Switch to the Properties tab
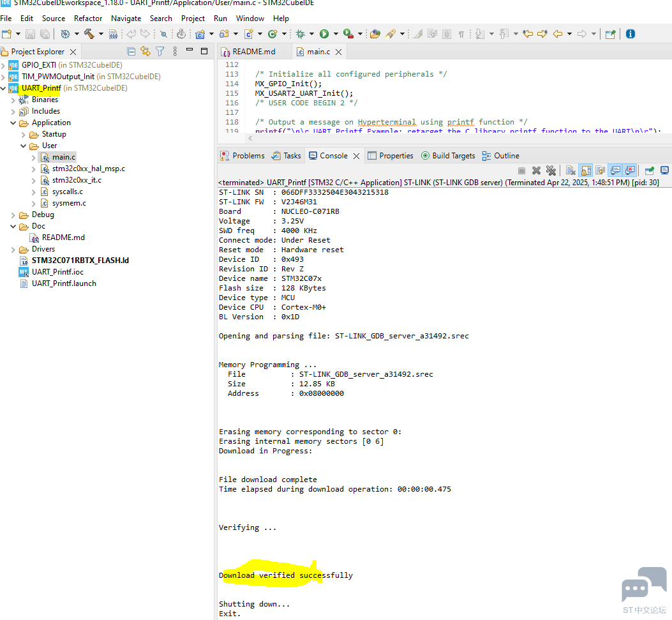672x620 pixels. click(x=391, y=156)
